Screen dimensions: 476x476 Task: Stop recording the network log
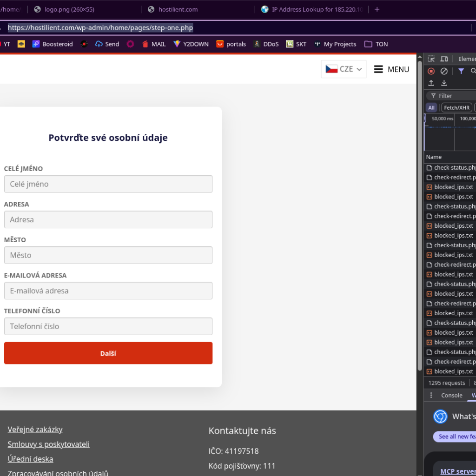click(431, 71)
